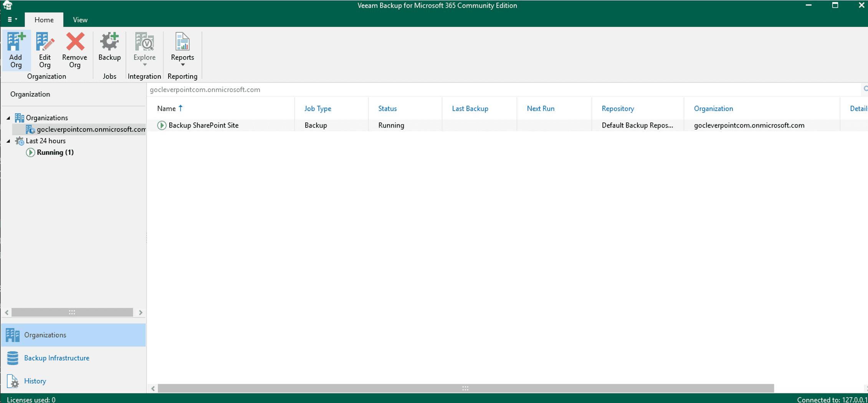Open the main hamburger menu dropdown

[x=12, y=19]
